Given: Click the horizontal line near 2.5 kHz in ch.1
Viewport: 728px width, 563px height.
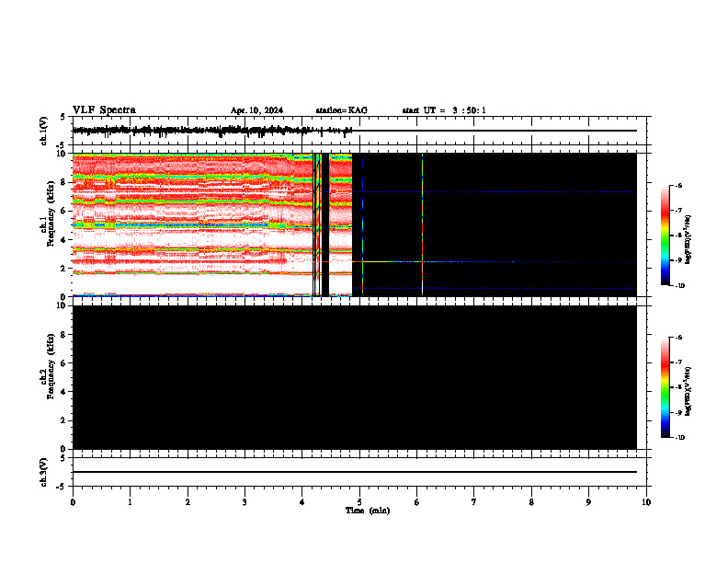Looking at the screenshot, I should point(495,262).
